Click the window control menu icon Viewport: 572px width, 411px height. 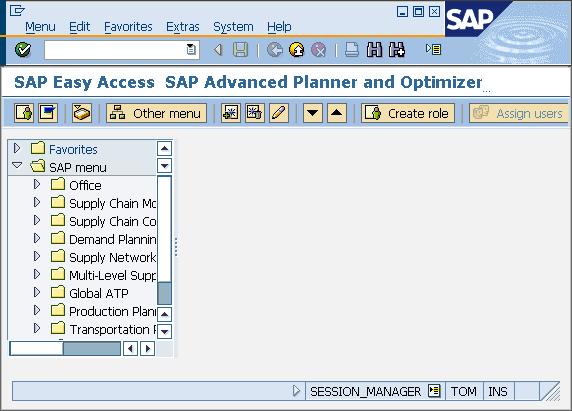[x=17, y=10]
